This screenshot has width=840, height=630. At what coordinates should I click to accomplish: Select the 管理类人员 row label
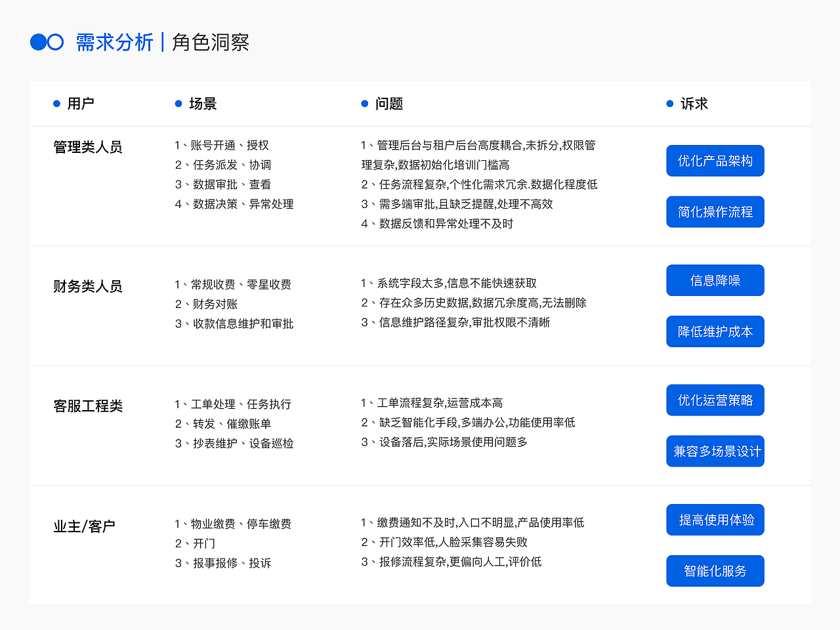[x=89, y=147]
